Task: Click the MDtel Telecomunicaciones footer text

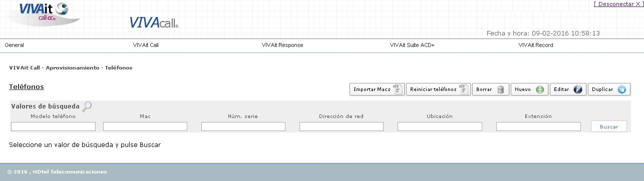Action: (57, 172)
